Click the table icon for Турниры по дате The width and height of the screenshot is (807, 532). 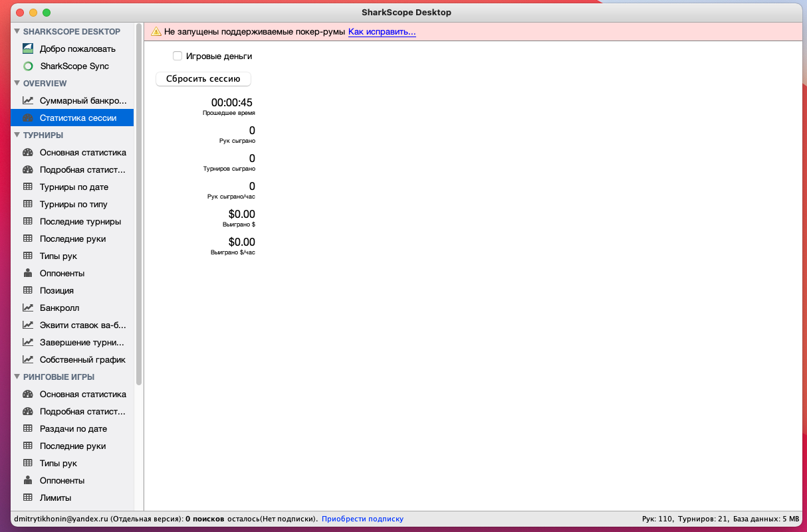pos(28,187)
